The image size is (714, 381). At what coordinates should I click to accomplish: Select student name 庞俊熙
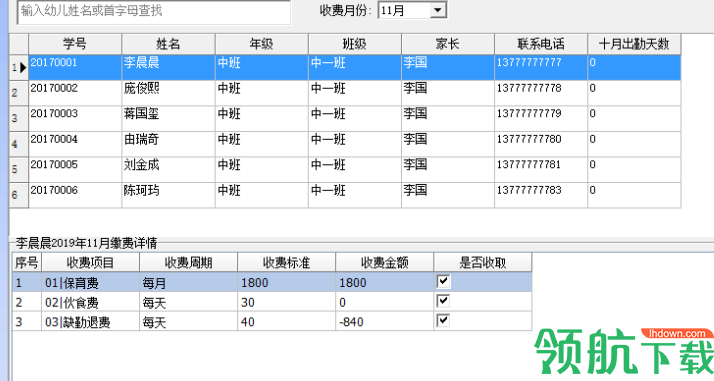(168, 93)
